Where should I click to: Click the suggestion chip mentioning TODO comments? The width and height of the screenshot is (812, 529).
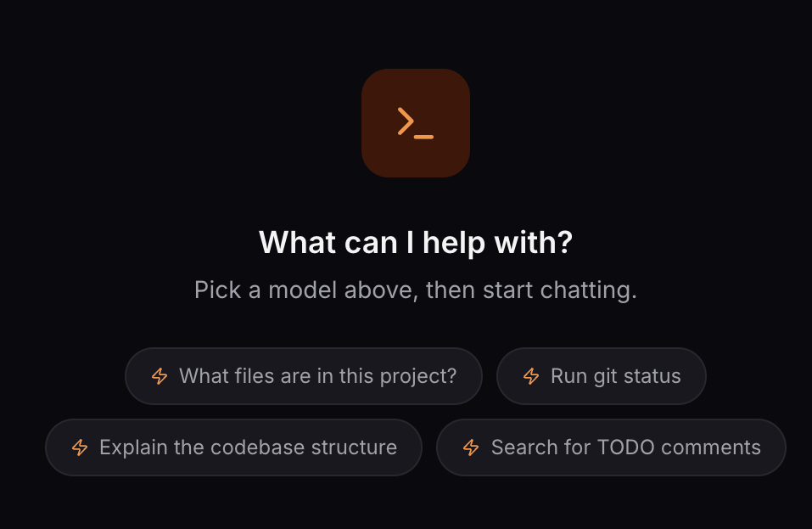point(611,447)
